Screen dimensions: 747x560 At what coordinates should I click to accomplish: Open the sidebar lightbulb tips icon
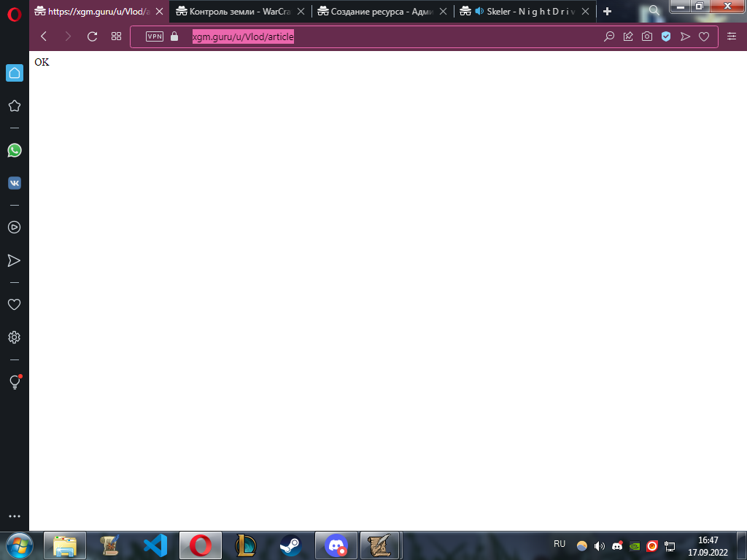pyautogui.click(x=15, y=382)
